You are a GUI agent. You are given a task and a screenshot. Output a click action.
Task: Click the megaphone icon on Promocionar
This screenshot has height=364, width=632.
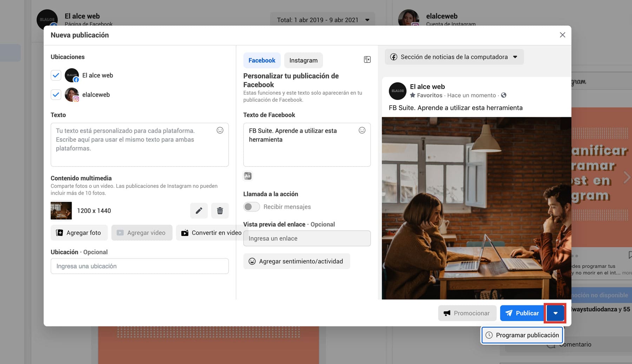447,313
